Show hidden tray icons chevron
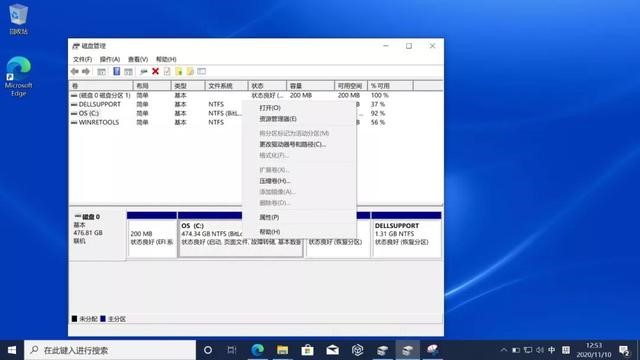The image size is (640, 360). (504, 350)
